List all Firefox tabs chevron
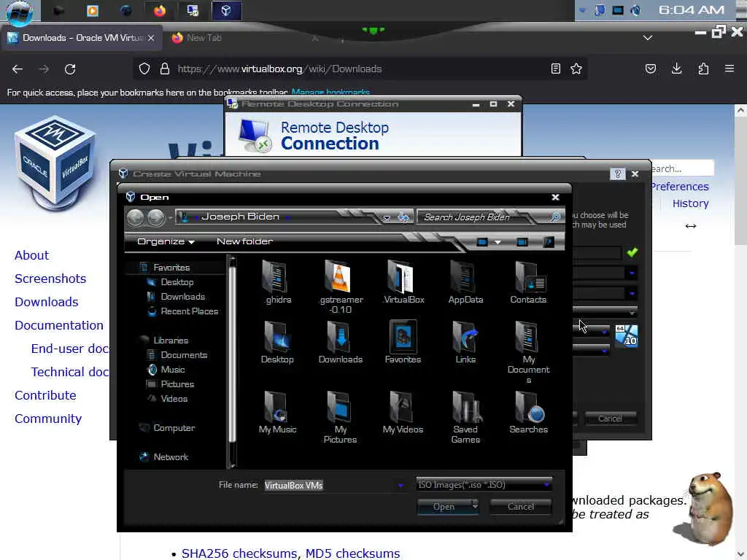 tap(648, 38)
